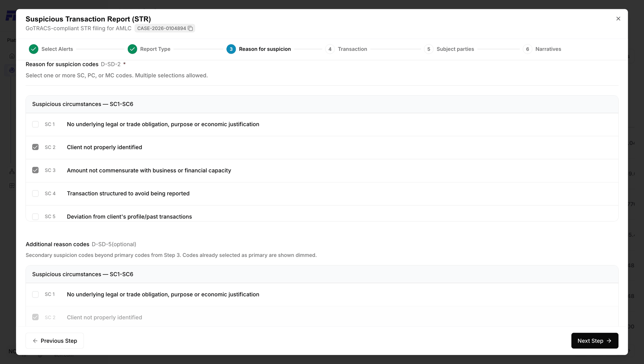This screenshot has width=644, height=364.
Task: Click the step 6 circle icon
Action: click(528, 49)
